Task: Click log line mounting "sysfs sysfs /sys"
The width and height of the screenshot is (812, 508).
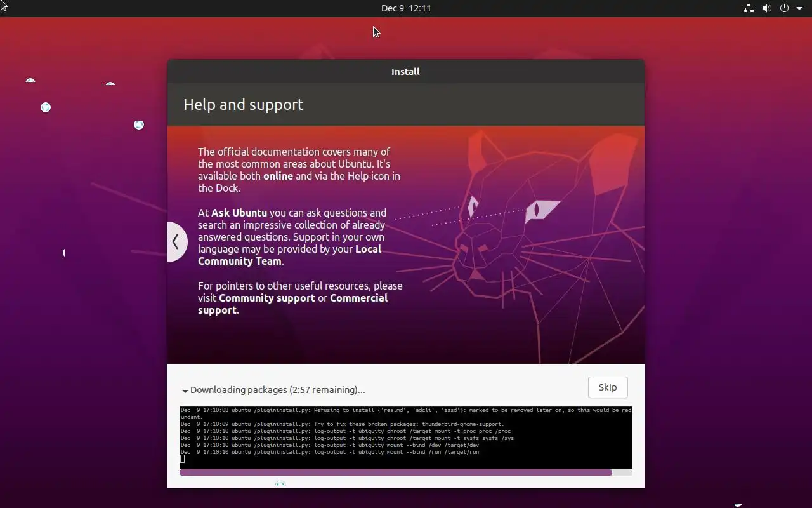Action: click(x=347, y=438)
